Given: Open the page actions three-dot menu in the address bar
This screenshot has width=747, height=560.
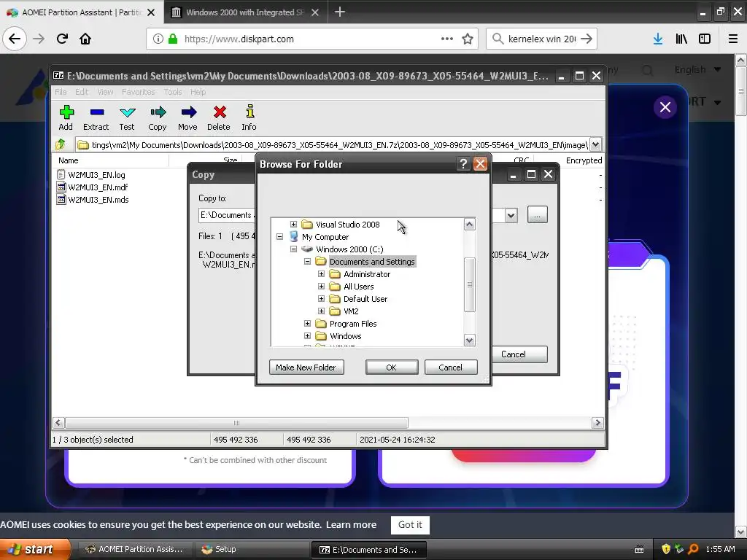Looking at the screenshot, I should 447,39.
